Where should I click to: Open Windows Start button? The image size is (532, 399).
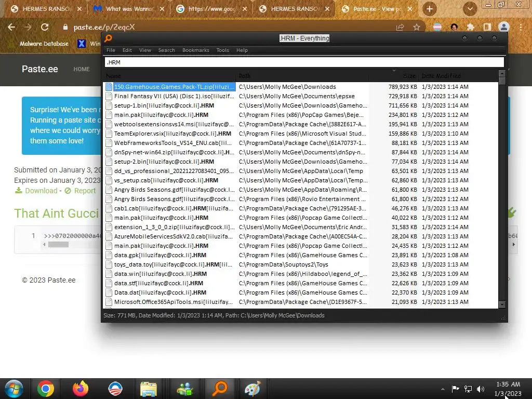(14, 389)
